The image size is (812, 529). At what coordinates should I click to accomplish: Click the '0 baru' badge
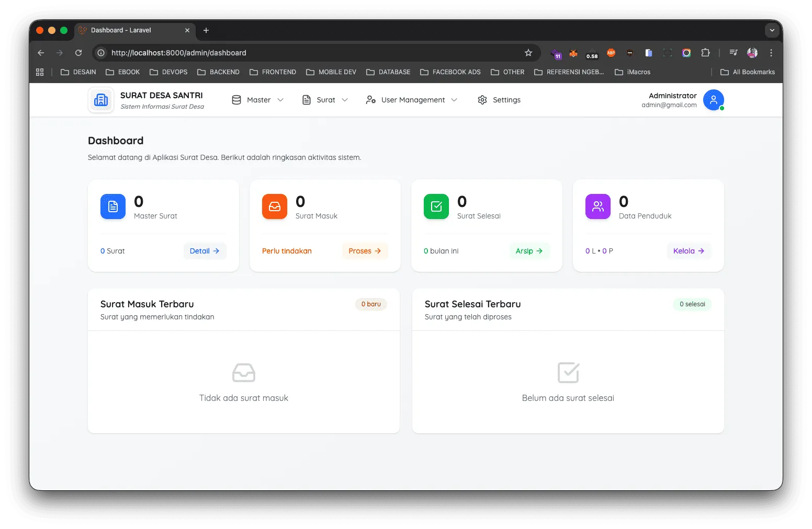pos(371,304)
